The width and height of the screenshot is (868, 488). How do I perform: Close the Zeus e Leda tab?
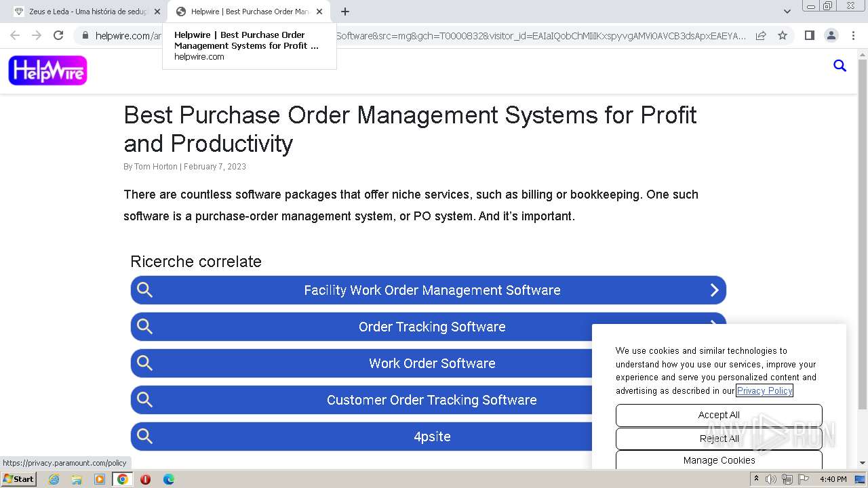pos(157,12)
